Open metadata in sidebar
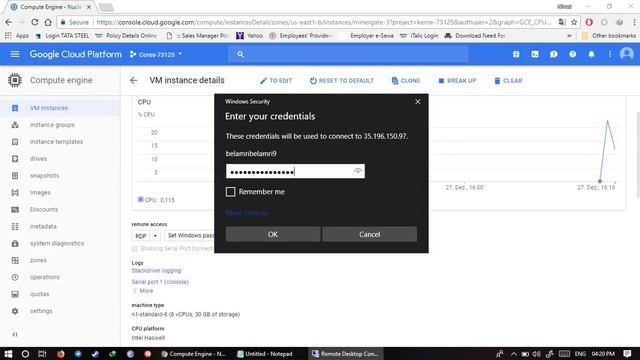The height and width of the screenshot is (360, 640). tap(60, 227)
